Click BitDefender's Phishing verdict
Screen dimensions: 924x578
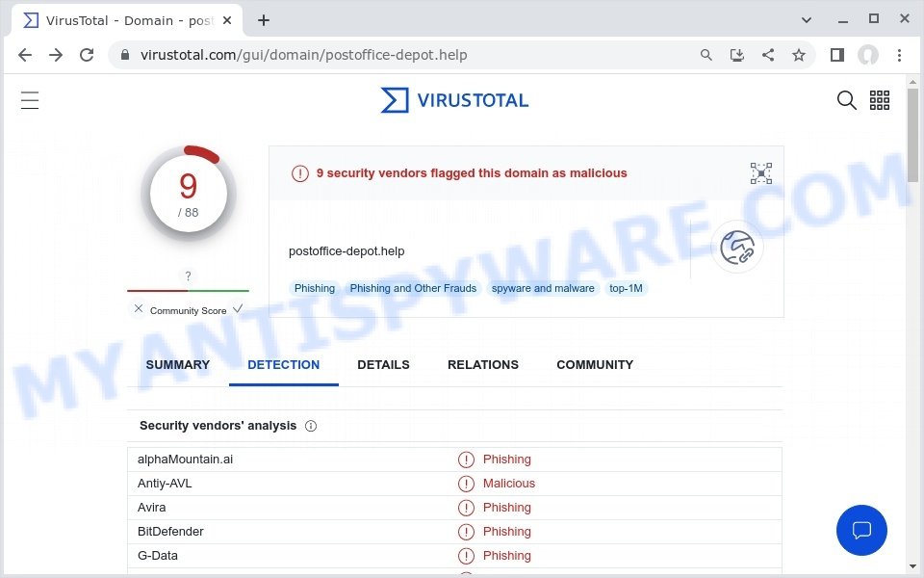point(507,532)
